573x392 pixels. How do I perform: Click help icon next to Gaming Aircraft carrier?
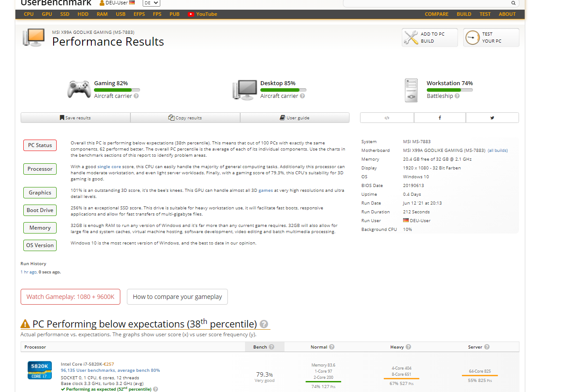[x=136, y=96]
